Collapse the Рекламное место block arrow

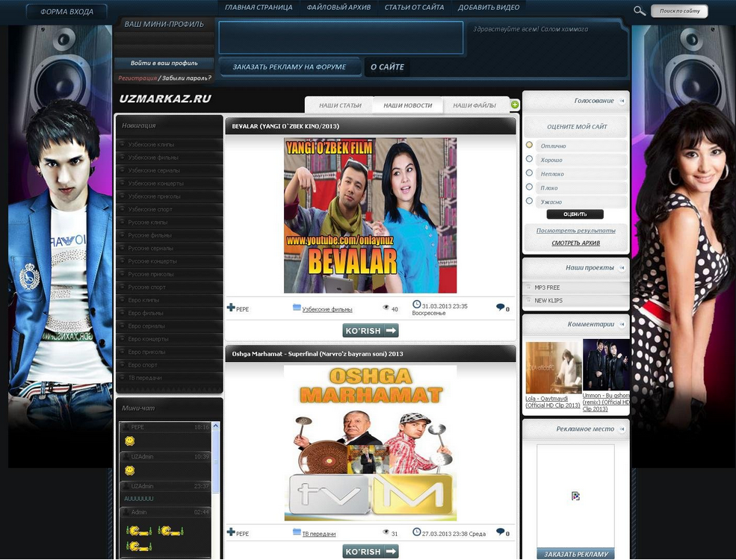coord(622,429)
